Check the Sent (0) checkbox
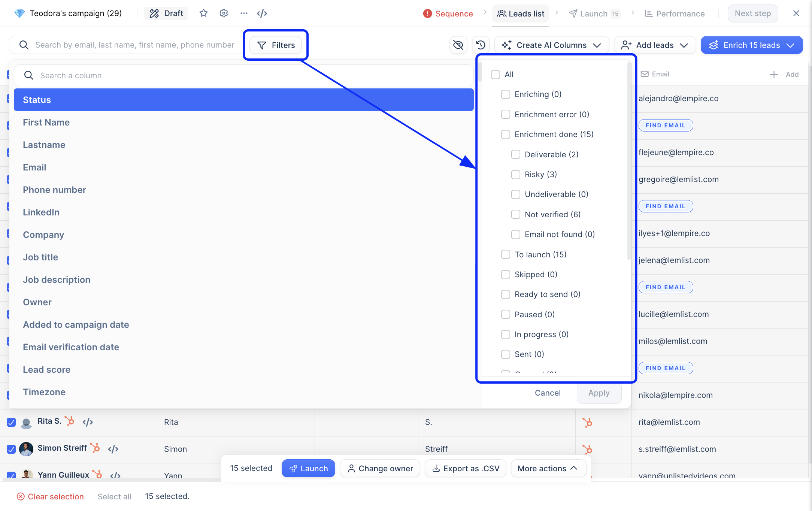This screenshot has width=812, height=511. (x=506, y=354)
